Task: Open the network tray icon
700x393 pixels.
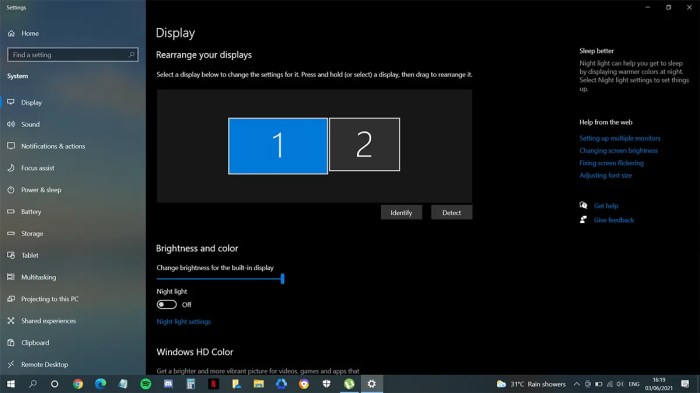Action: coord(610,384)
